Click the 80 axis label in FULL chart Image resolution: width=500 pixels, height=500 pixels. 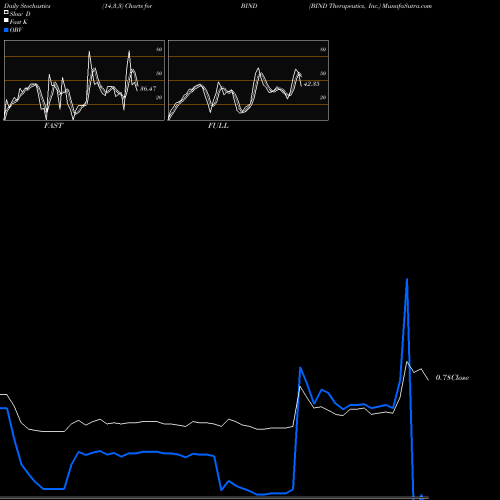323,49
